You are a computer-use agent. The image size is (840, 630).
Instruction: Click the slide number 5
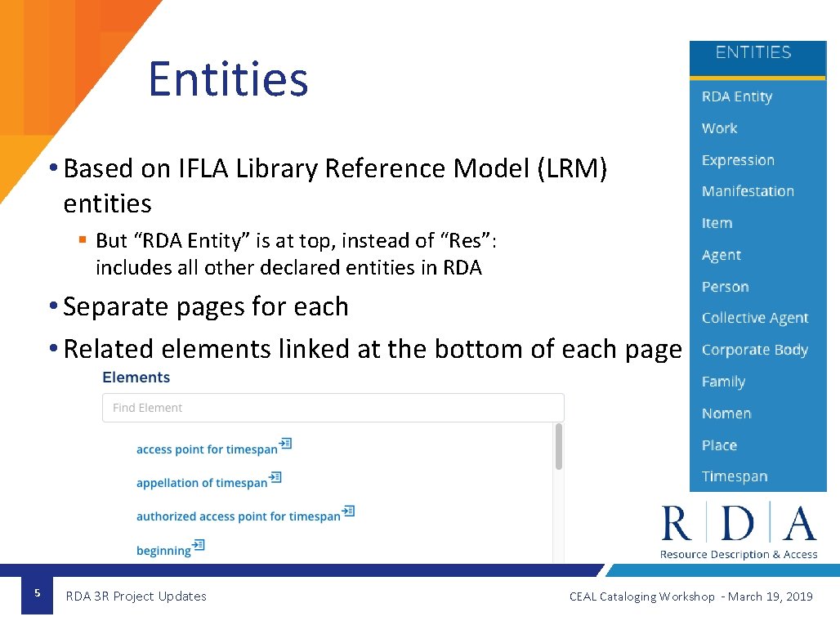tap(37, 593)
